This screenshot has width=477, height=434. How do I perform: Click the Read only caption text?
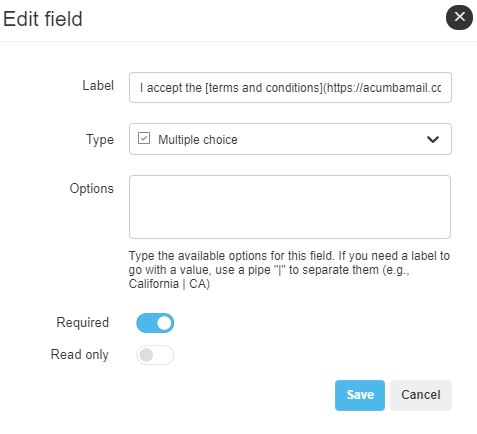point(80,355)
